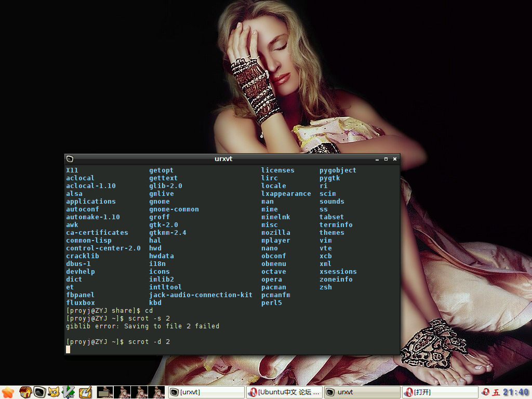This screenshot has height=399, width=532.
Task: Click 'control-center-2.0' directory name
Action: (x=103, y=248)
